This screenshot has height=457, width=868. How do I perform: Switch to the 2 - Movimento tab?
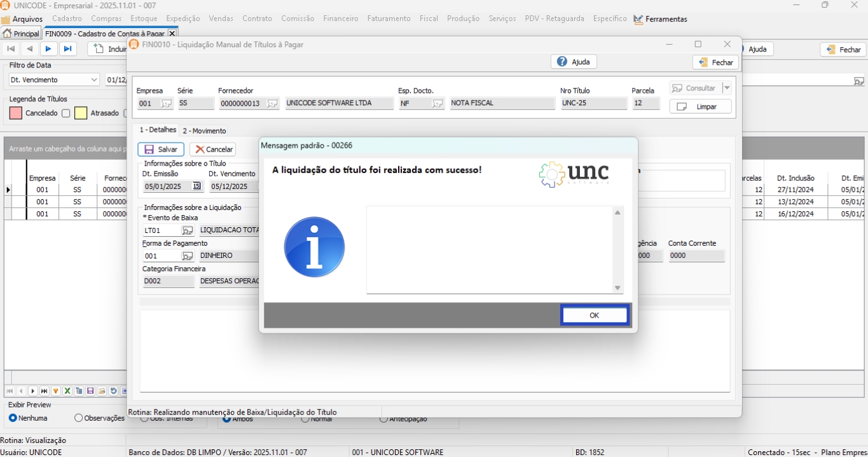click(204, 130)
